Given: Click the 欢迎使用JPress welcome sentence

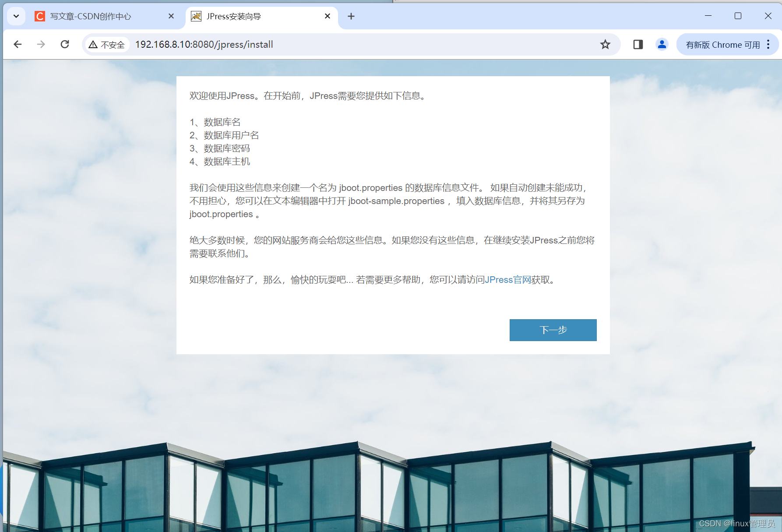Looking at the screenshot, I should click(308, 96).
